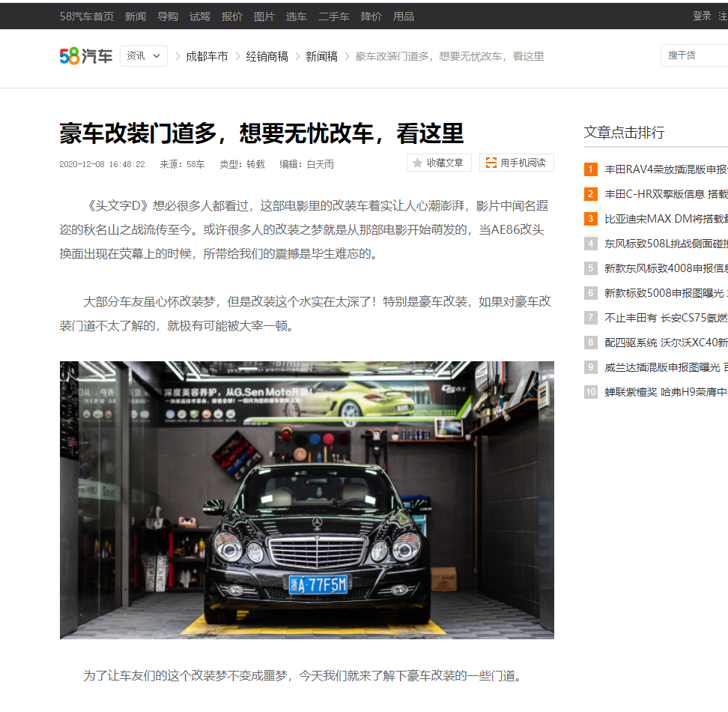
Task: Click the QR scan icon beside 用手机阅读
Action: (x=491, y=163)
